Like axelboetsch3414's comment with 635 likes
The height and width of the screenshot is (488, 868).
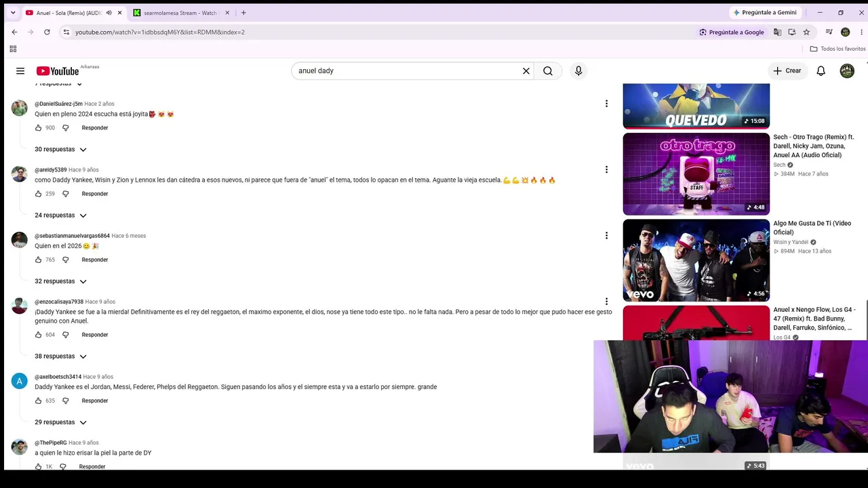pyautogui.click(x=38, y=401)
